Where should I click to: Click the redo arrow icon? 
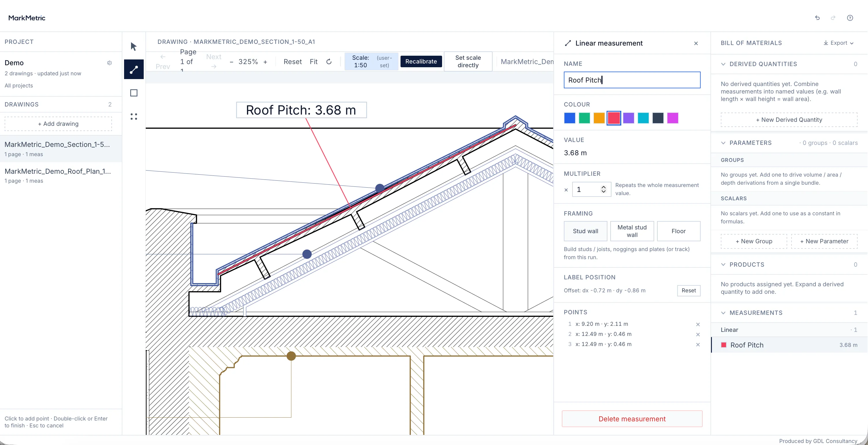tap(833, 18)
